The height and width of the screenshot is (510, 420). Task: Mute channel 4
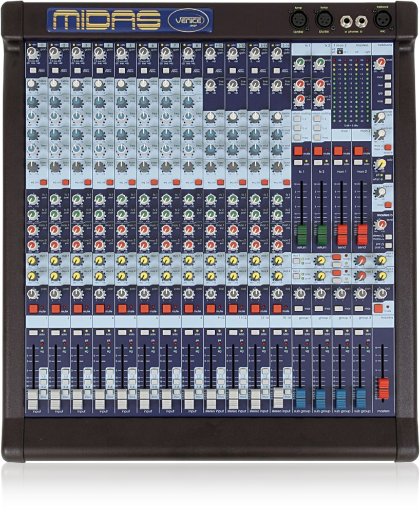(x=101, y=308)
